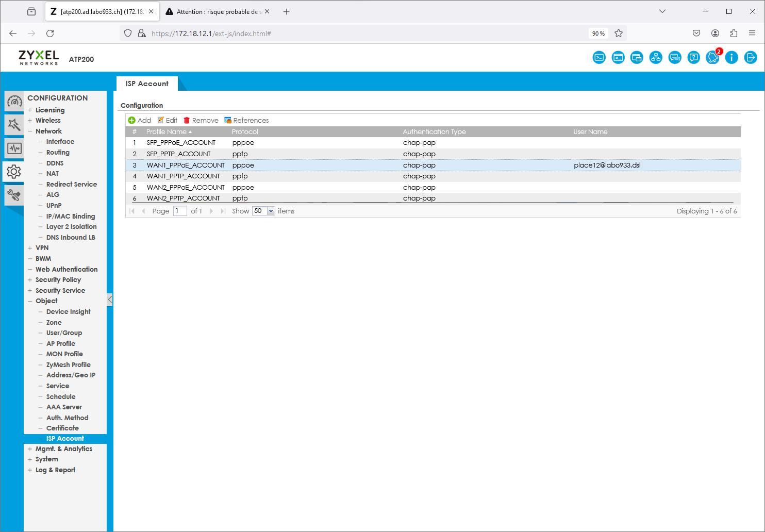The width and height of the screenshot is (765, 532).
Task: Open Web Authentication menu item
Action: point(66,270)
